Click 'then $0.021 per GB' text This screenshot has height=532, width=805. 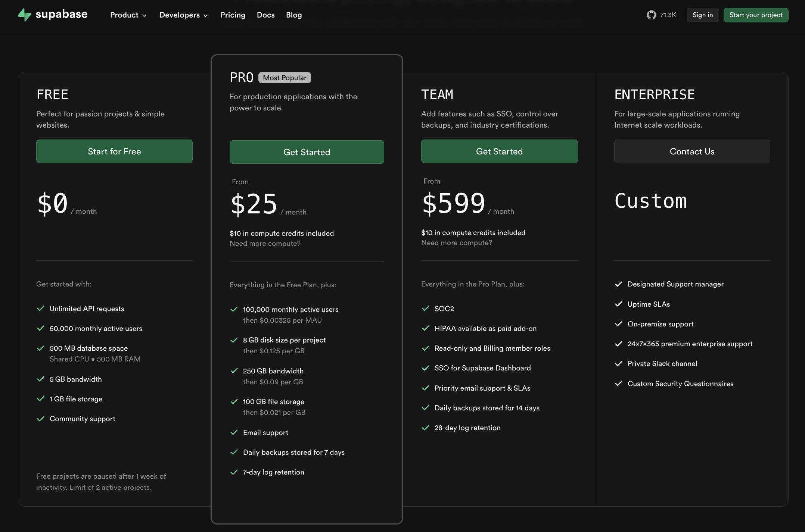click(x=274, y=412)
